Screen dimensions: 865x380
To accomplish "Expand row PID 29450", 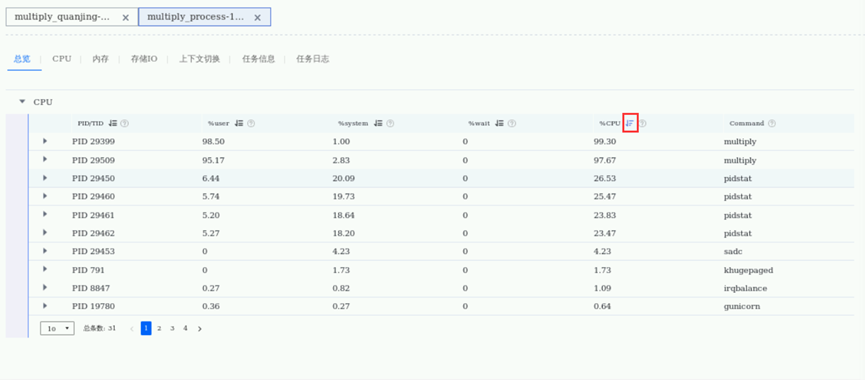I will tap(45, 178).
